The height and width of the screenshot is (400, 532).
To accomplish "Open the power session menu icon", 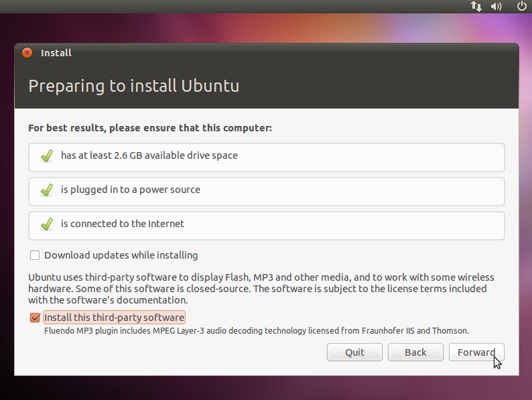I will coord(522,6).
